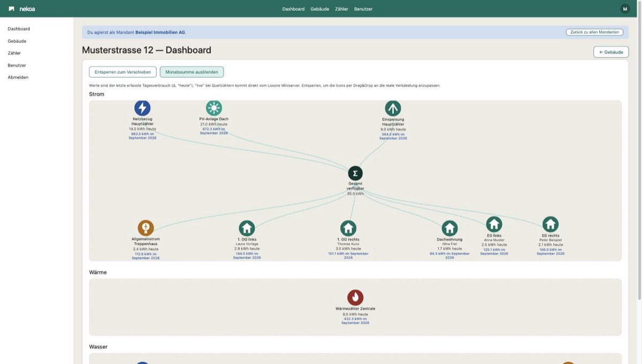Select the Dachwohnung house icon
The width and height of the screenshot is (642, 364).
tap(449, 228)
